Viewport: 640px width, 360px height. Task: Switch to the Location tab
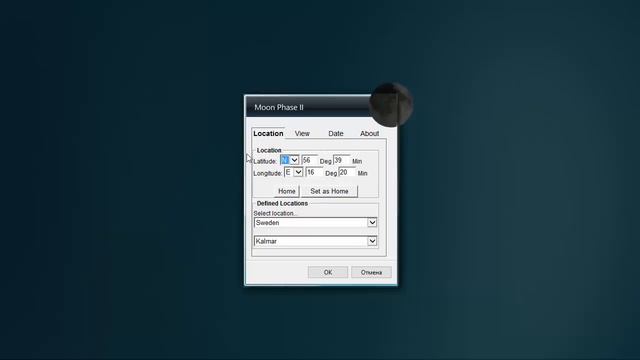point(268,133)
